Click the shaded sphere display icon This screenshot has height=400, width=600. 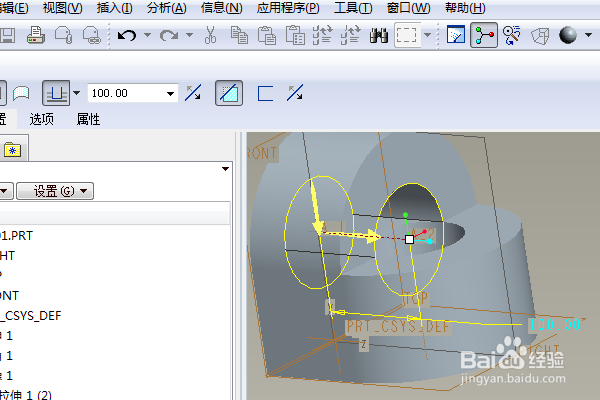(568, 35)
